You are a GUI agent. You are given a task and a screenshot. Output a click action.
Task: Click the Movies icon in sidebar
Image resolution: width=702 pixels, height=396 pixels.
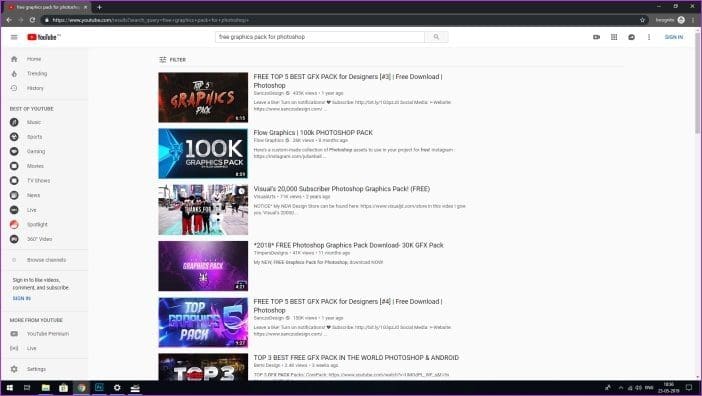[14, 166]
